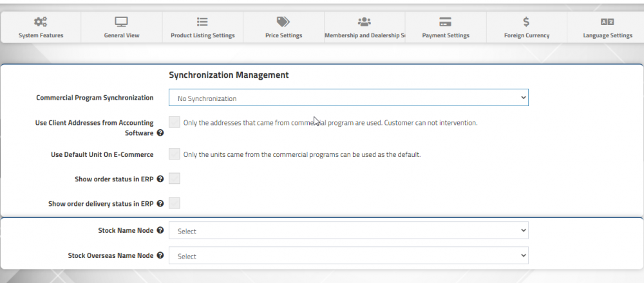This screenshot has width=644, height=283.
Task: Toggle Use Client Addresses from Accounting Software checkbox
Action: (175, 122)
